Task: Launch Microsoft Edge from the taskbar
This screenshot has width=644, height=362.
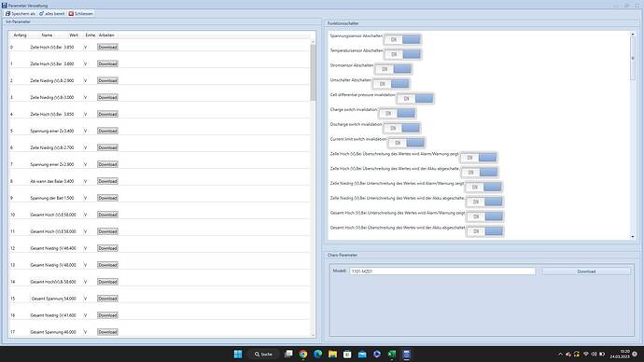Action: [318, 354]
